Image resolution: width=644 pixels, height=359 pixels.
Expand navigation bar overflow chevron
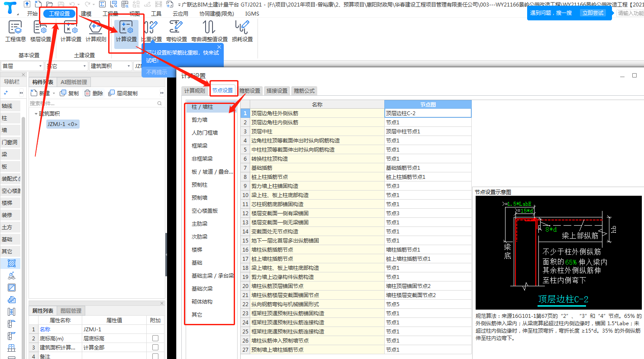21,93
